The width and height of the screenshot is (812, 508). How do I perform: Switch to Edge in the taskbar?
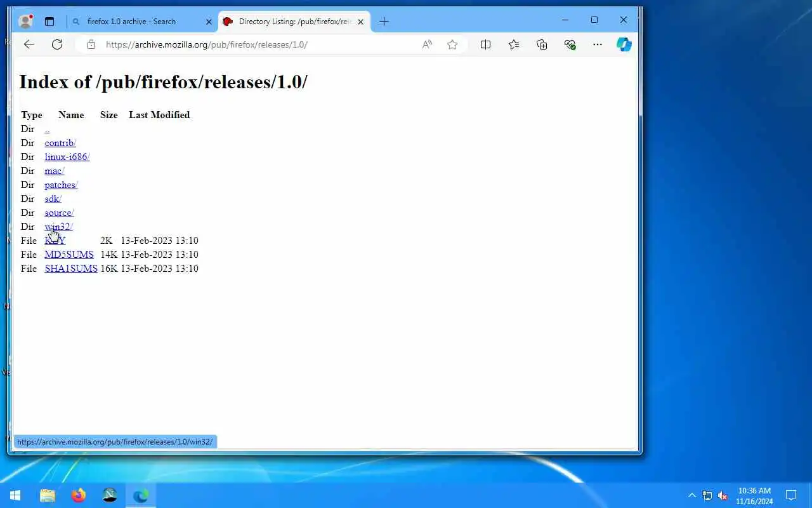coord(141,495)
